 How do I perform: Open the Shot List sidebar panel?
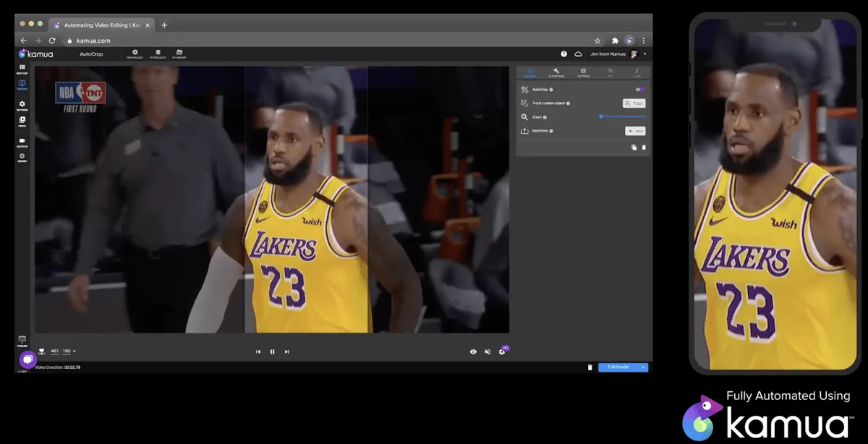[22, 69]
